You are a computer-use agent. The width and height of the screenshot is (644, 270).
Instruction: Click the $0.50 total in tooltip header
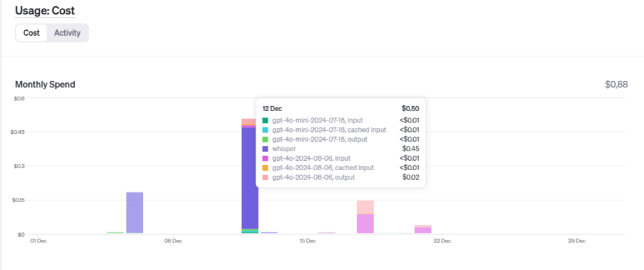(411, 109)
